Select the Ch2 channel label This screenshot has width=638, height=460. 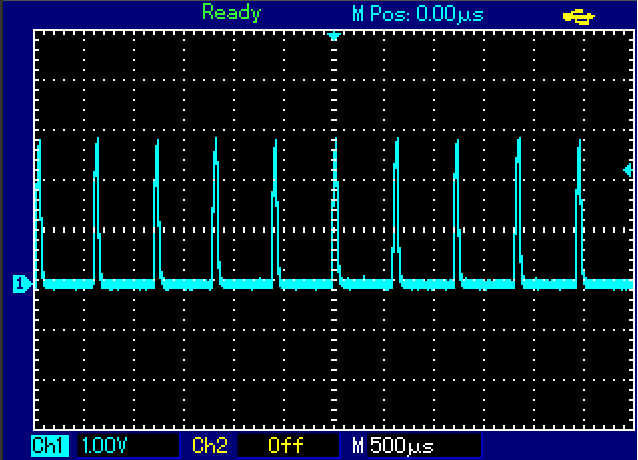[x=210, y=445]
